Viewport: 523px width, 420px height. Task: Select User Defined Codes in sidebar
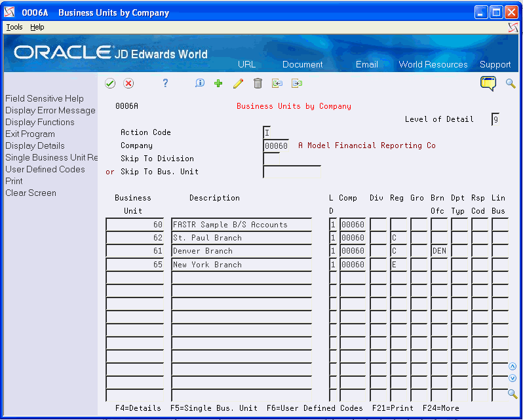45,169
